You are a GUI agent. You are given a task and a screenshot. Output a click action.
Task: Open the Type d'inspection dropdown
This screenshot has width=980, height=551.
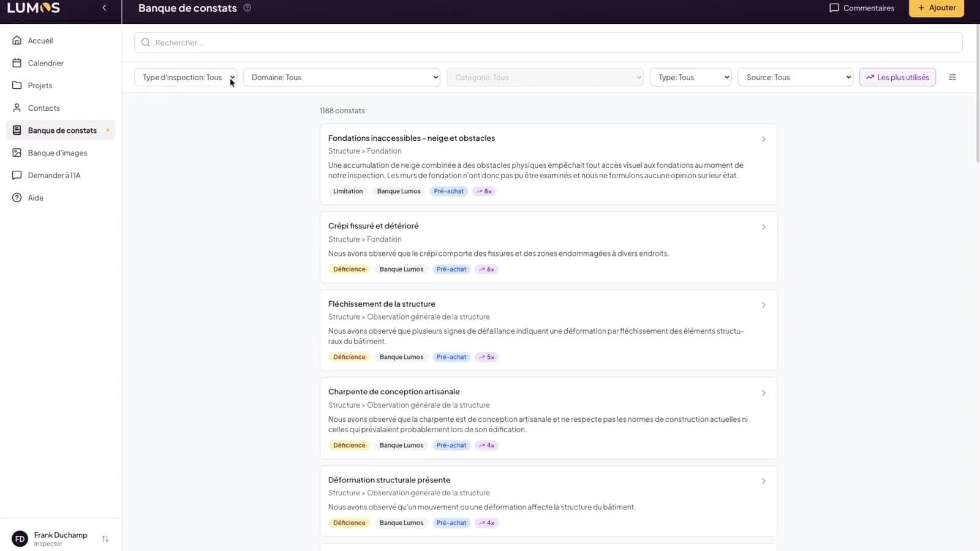pyautogui.click(x=186, y=77)
